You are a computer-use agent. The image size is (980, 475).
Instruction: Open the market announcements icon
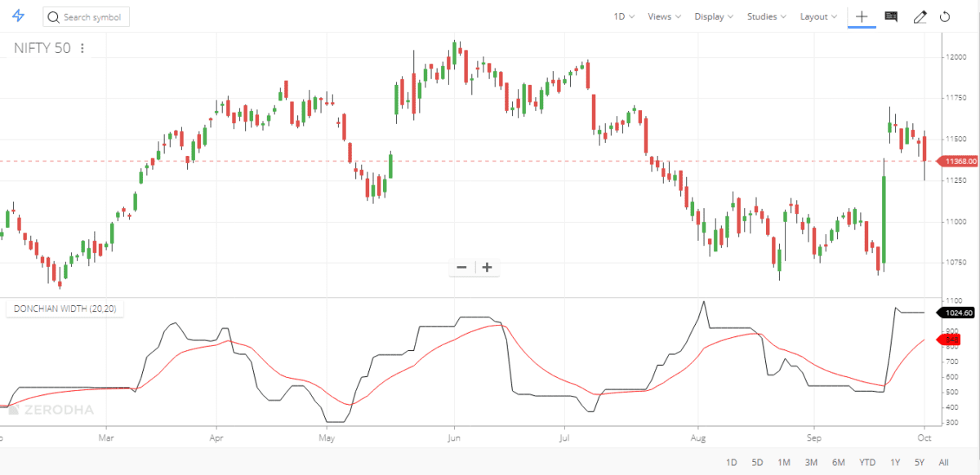[x=890, y=16]
